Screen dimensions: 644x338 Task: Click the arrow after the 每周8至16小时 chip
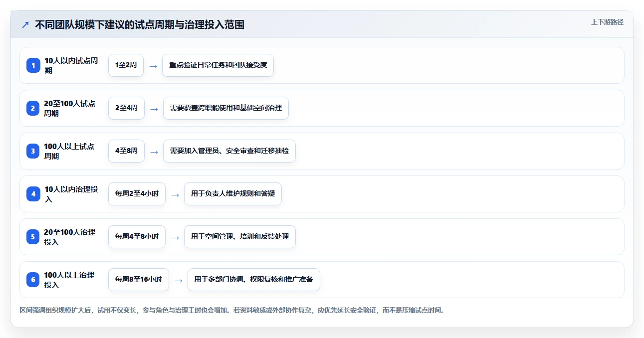179,280
